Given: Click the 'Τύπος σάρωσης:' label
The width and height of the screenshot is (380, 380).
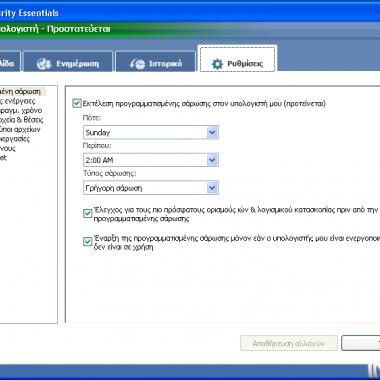Looking at the screenshot, I should pos(110,174).
